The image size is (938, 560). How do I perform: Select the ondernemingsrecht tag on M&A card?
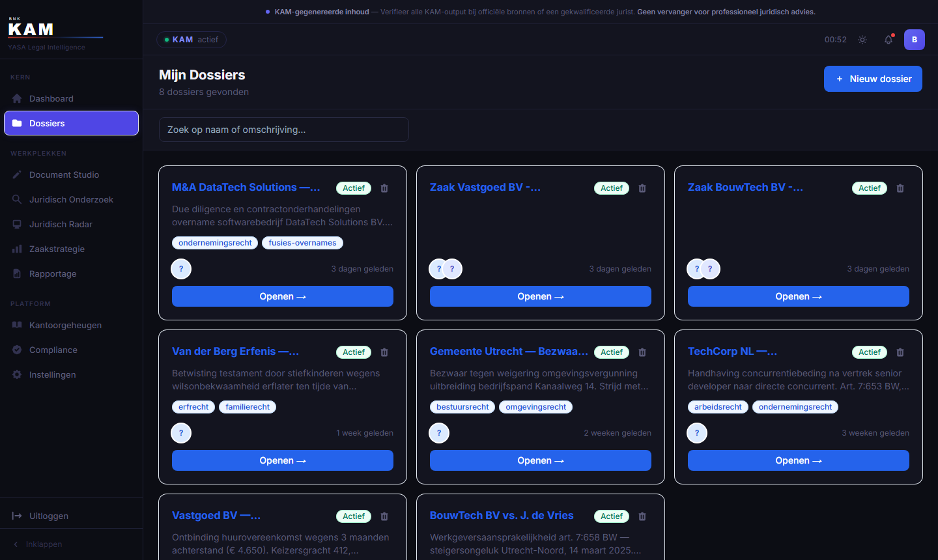(215, 243)
